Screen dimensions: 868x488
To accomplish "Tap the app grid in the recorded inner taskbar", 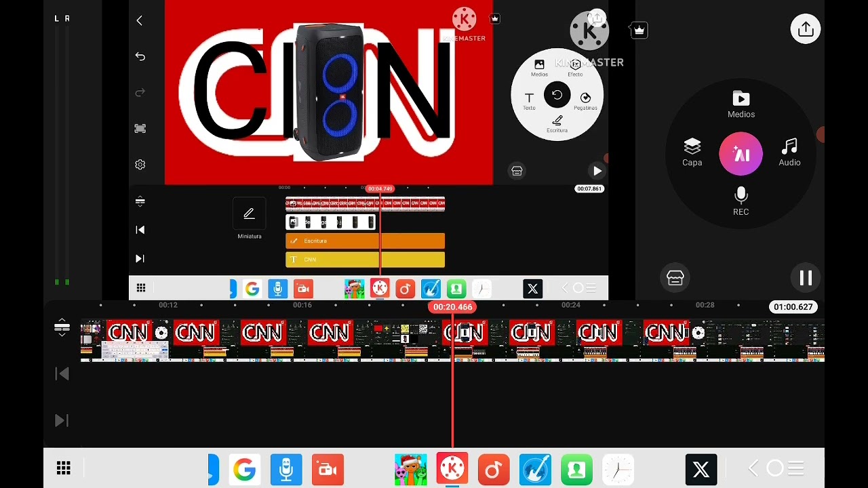I will [x=141, y=288].
